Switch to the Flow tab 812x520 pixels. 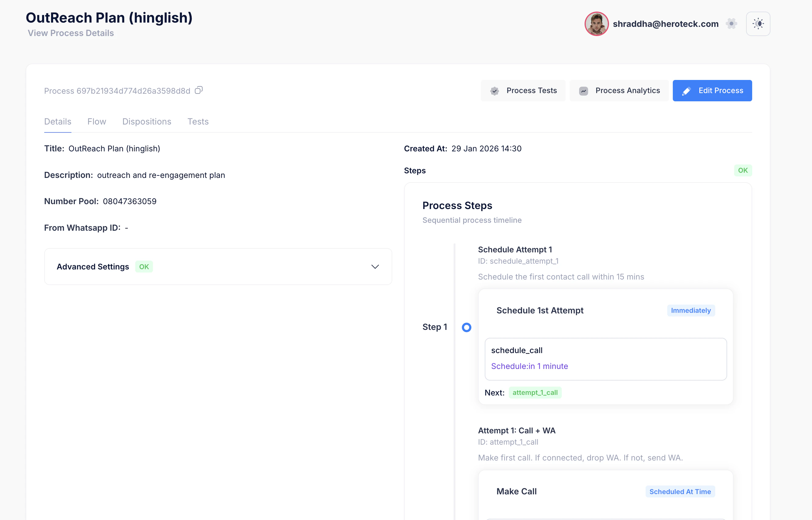[x=96, y=121]
